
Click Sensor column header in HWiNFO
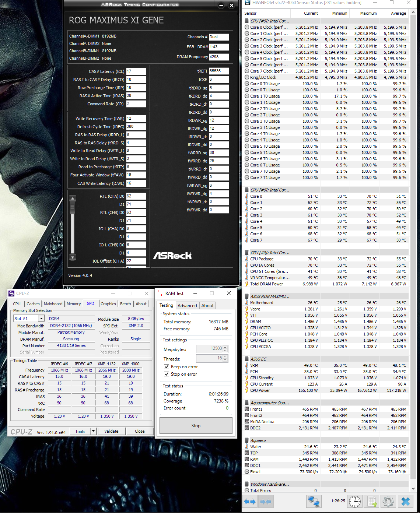pos(267,13)
